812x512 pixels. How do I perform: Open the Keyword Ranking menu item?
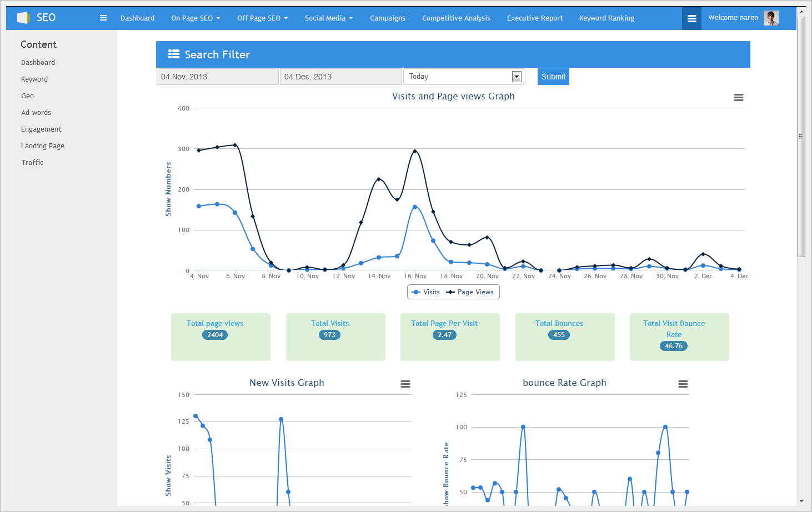(607, 18)
